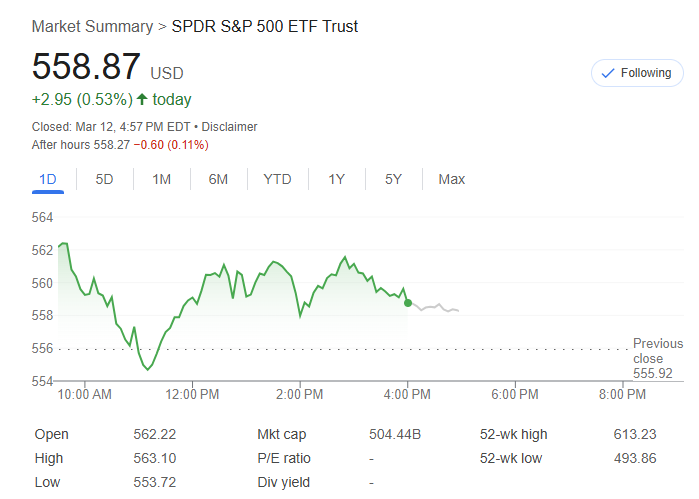View the 1Y price chart
699x499 pixels.
pyautogui.click(x=336, y=180)
